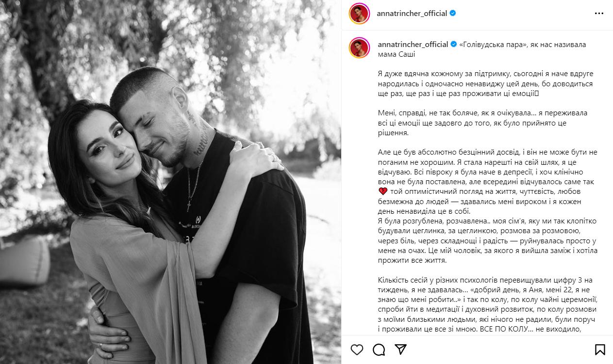Viewport: 613px width, 364px height.
Task: Open the profile avatar in the post header
Action: [x=359, y=14]
